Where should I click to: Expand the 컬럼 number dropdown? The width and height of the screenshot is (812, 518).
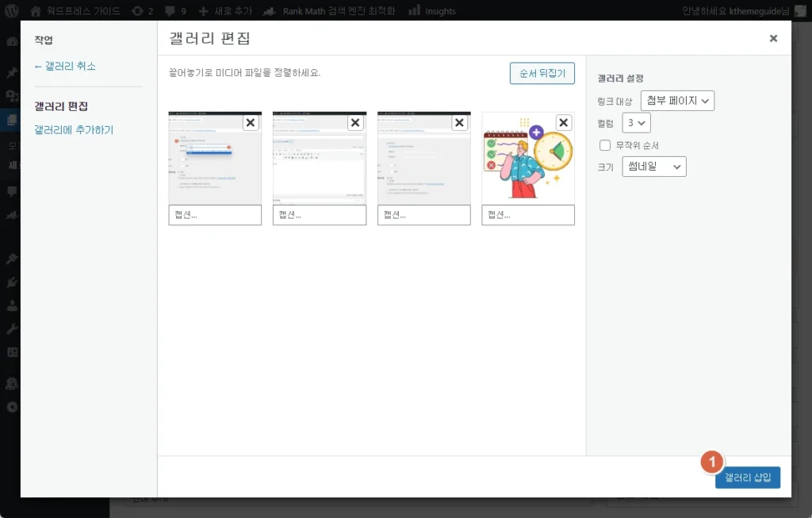coord(637,123)
